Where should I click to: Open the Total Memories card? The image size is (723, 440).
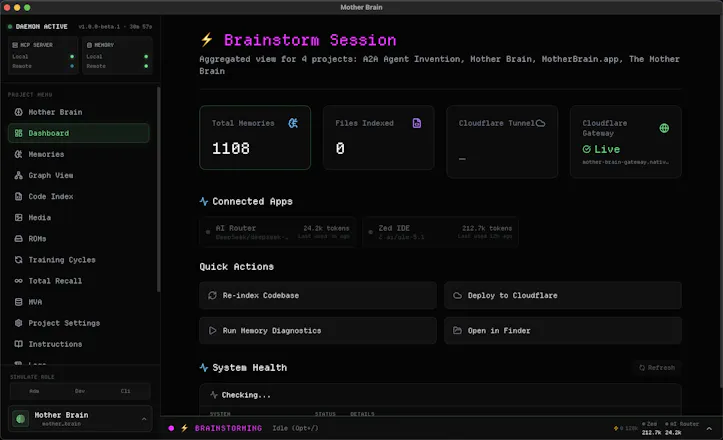[255, 137]
